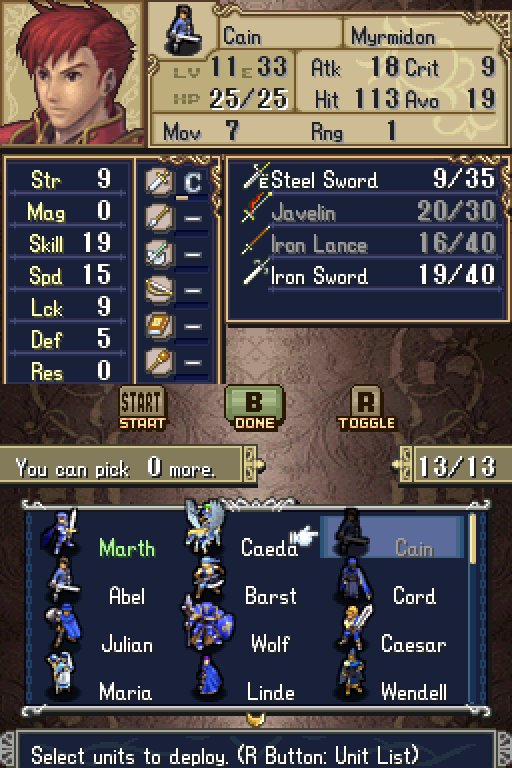Select Javelin in the inventory list
This screenshot has height=768, width=512.
coord(367,212)
